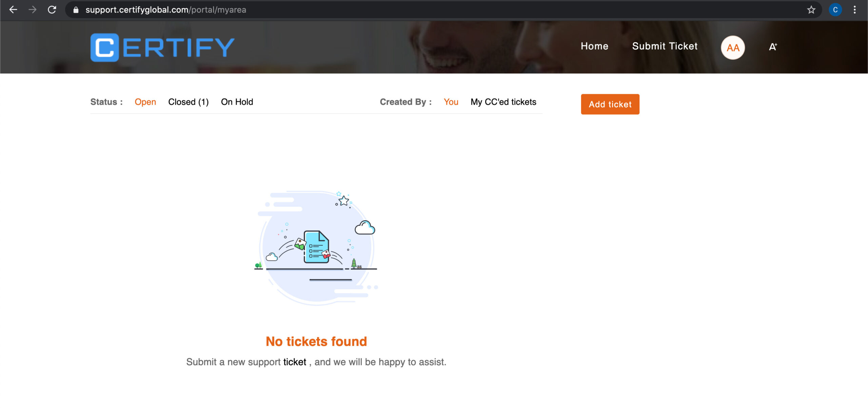The image size is (868, 408).
Task: Open the Home navigation item
Action: [x=594, y=46]
